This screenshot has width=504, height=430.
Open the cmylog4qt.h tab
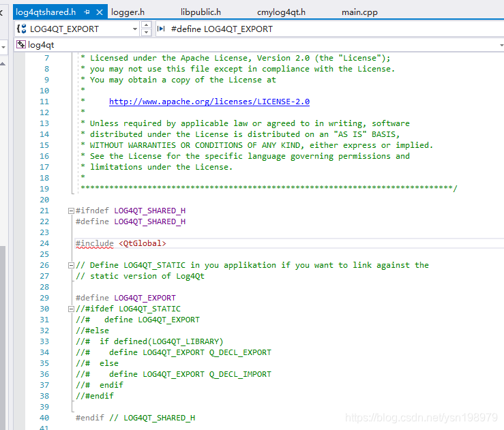281,12
